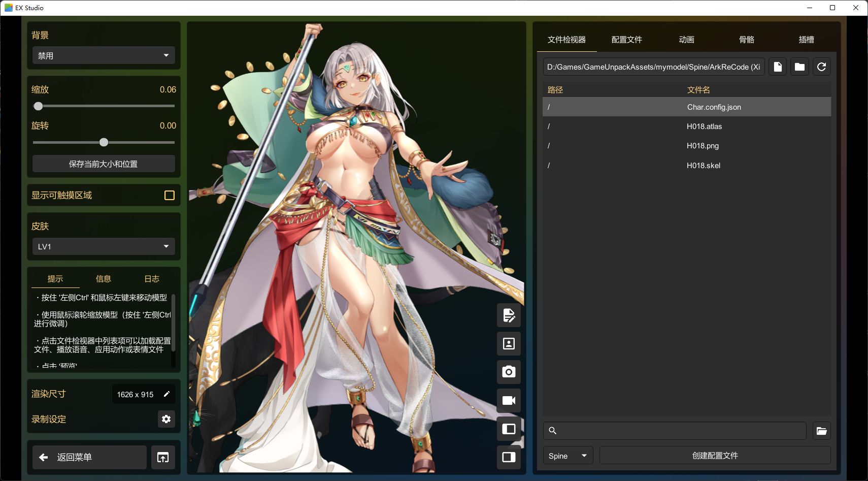Start recording with the video camera icon
Screen dimensions: 868x481
coord(509,400)
